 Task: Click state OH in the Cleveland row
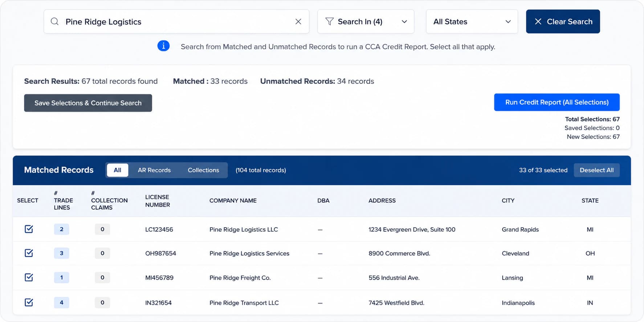coord(590,253)
